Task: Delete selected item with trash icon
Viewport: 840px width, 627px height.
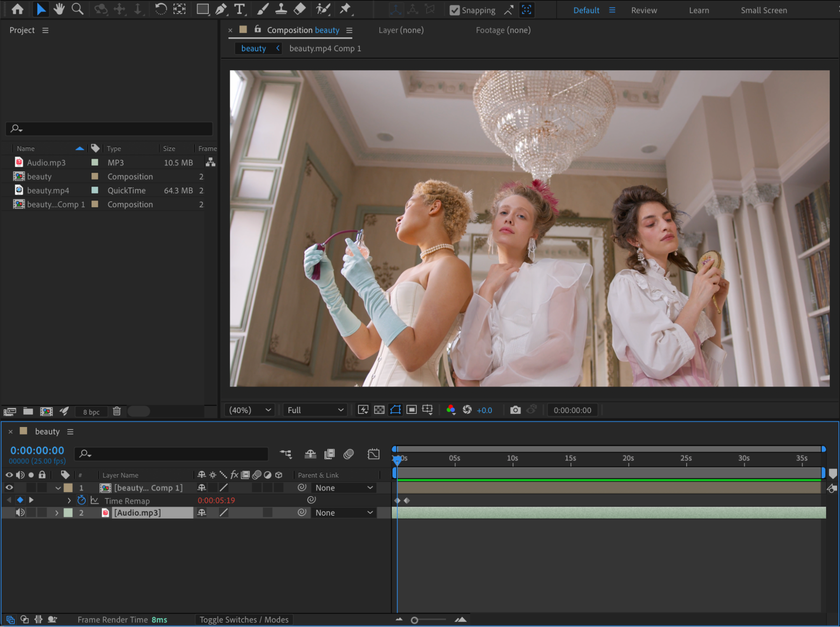Action: (x=117, y=411)
